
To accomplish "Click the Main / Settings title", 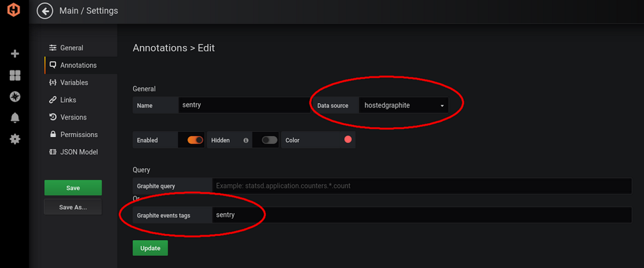I will (x=89, y=11).
